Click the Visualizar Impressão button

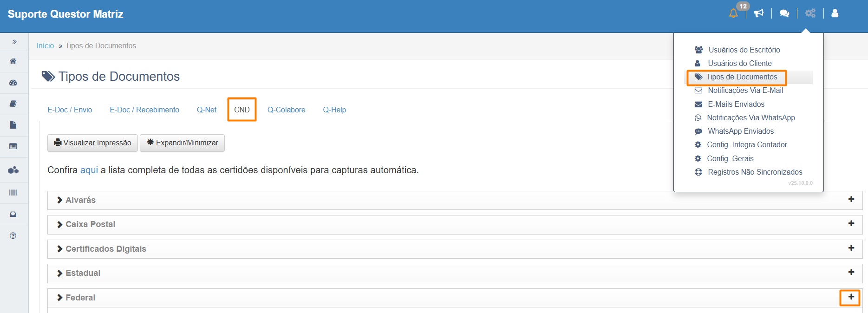point(93,143)
